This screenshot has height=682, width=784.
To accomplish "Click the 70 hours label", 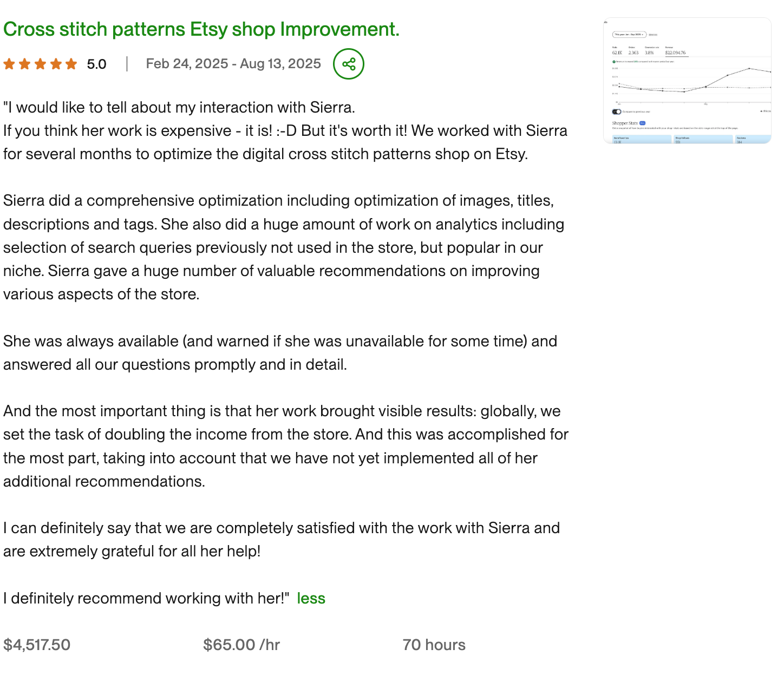I will point(434,645).
